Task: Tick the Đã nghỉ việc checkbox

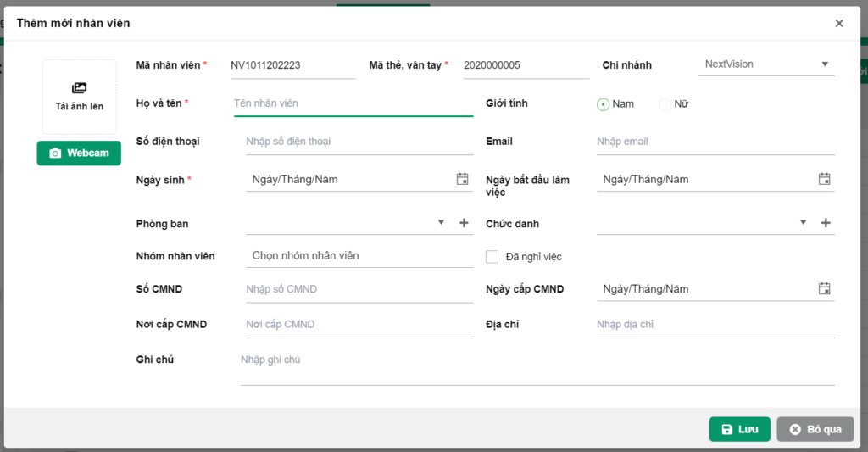Action: click(492, 256)
